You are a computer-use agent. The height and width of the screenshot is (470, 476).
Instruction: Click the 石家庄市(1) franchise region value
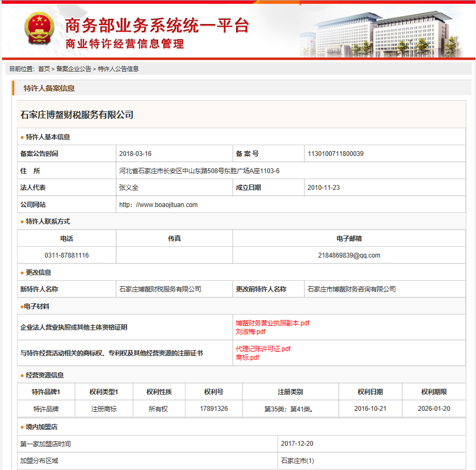297,461
